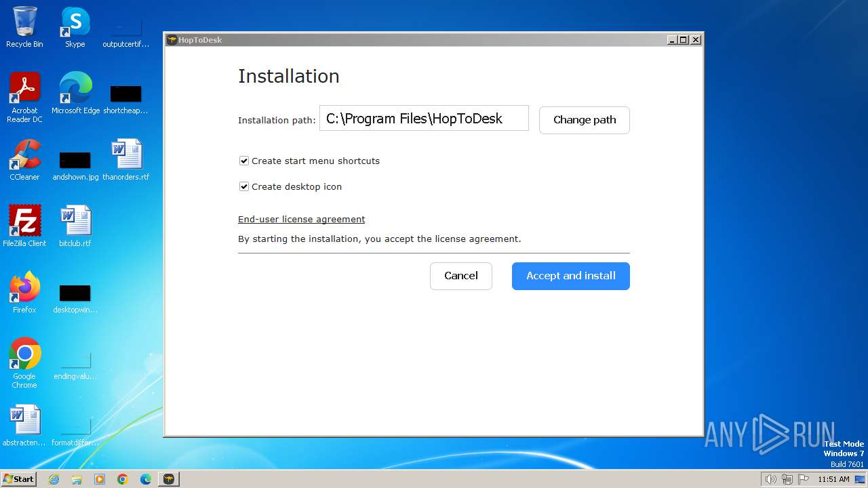Open Firefox desktop shortcut
The height and width of the screenshot is (488, 868).
coord(24,293)
